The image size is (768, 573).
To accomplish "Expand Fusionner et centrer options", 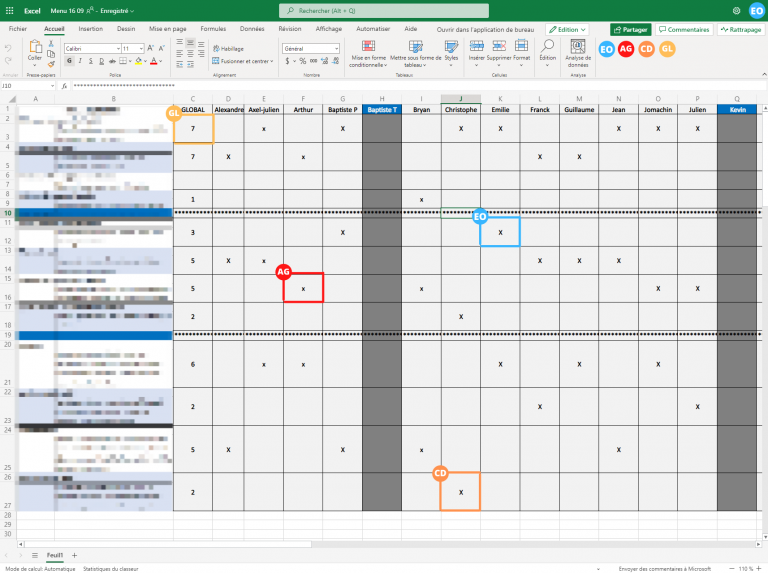I will pos(271,61).
